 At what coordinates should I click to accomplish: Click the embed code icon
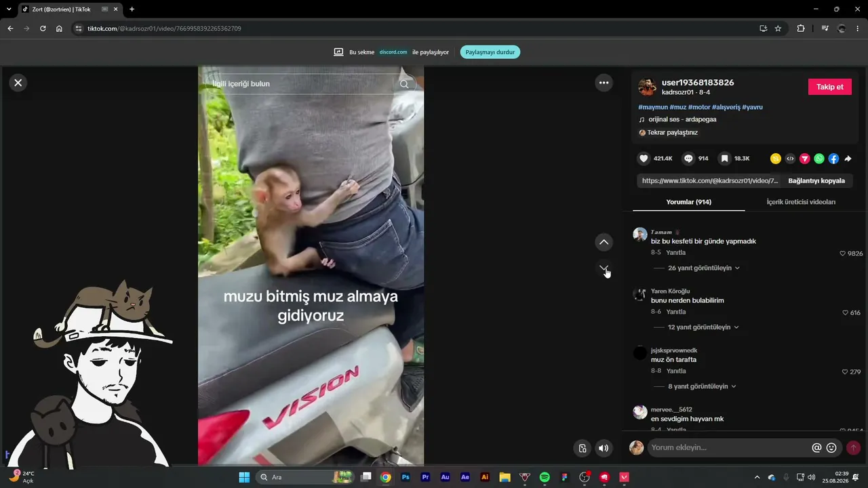pos(790,159)
